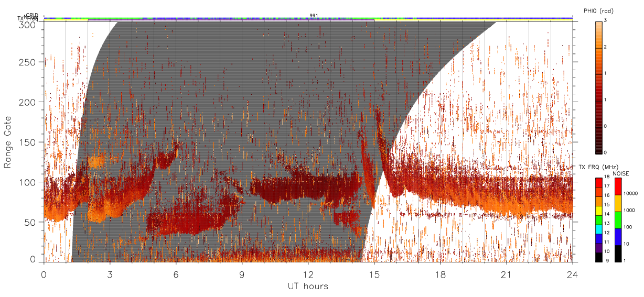
Task: Click the '1000' label in NOISE legend
Action: 629,211
